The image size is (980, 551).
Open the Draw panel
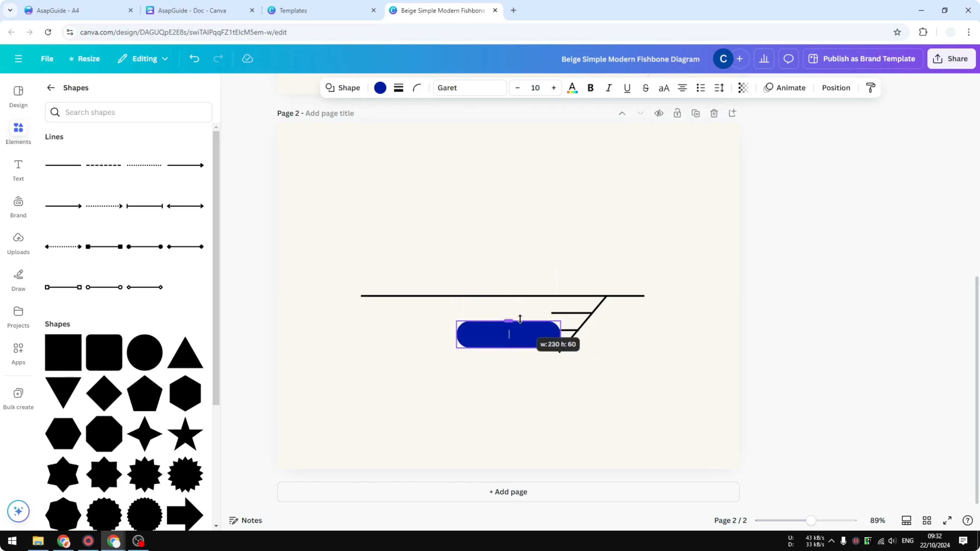pyautogui.click(x=18, y=280)
